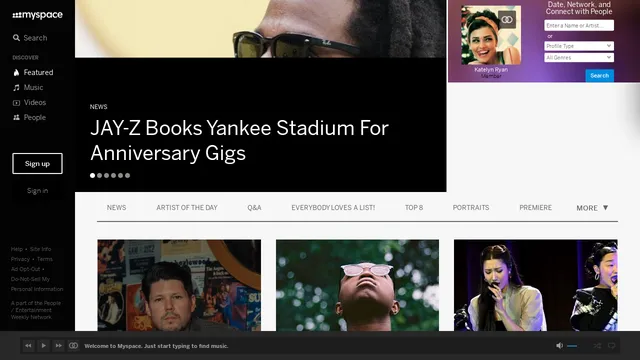Open the Profile Type dropdown

(x=579, y=46)
